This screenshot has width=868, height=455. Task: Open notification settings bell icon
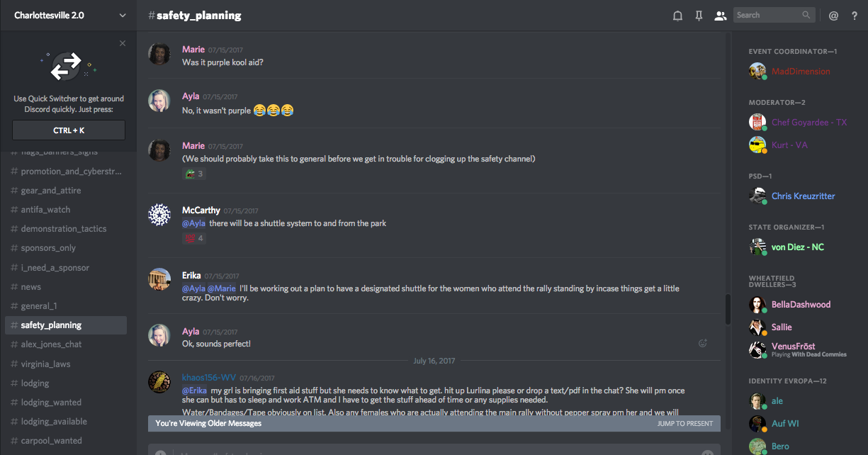pos(677,16)
